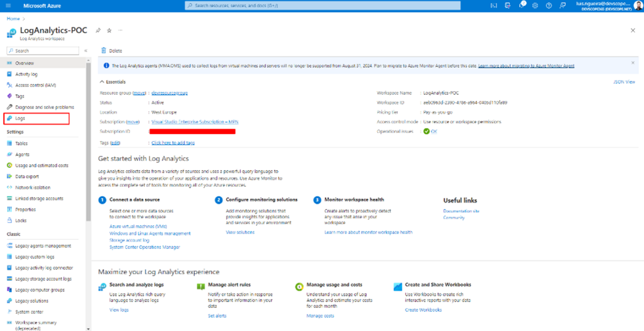644x331 pixels.
Task: Click the top resource search field
Action: coord(322,5)
